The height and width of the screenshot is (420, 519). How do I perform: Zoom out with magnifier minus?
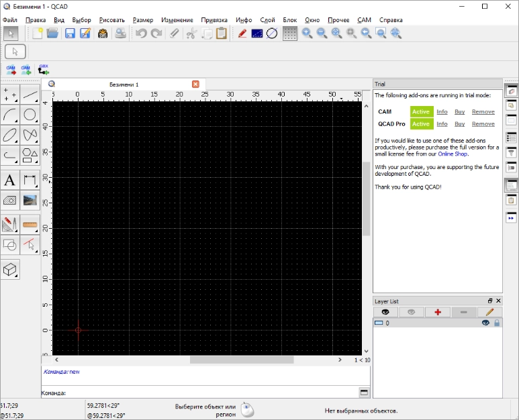322,34
